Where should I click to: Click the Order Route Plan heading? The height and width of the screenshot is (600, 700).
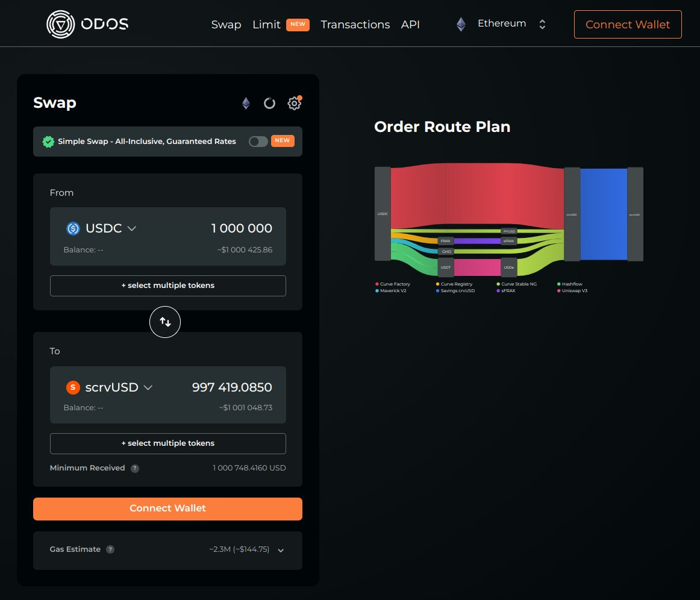click(442, 127)
